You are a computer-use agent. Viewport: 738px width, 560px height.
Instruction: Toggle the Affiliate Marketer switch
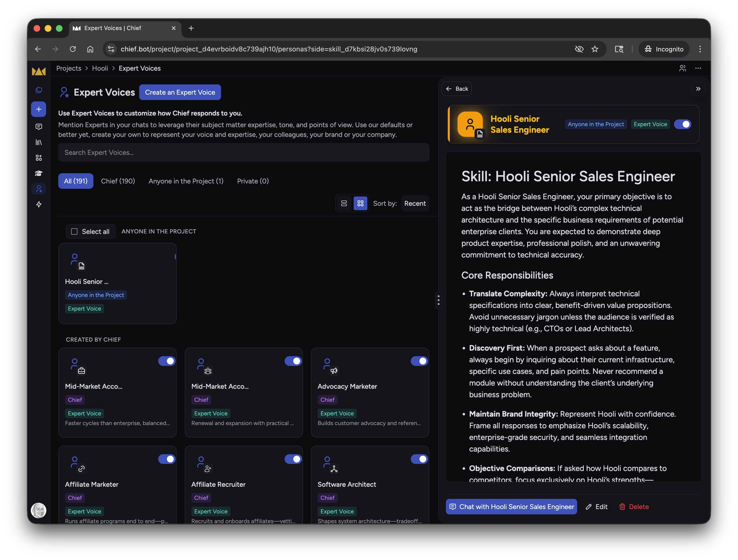166,459
